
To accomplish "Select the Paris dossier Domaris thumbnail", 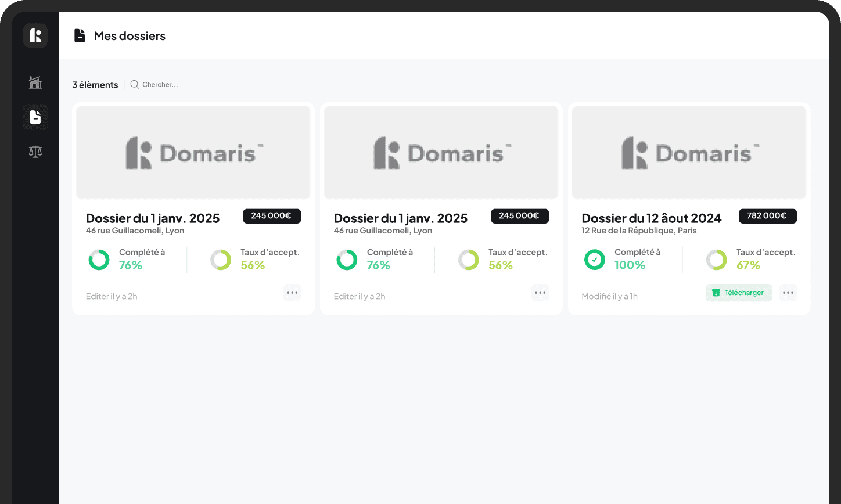I will point(689,153).
